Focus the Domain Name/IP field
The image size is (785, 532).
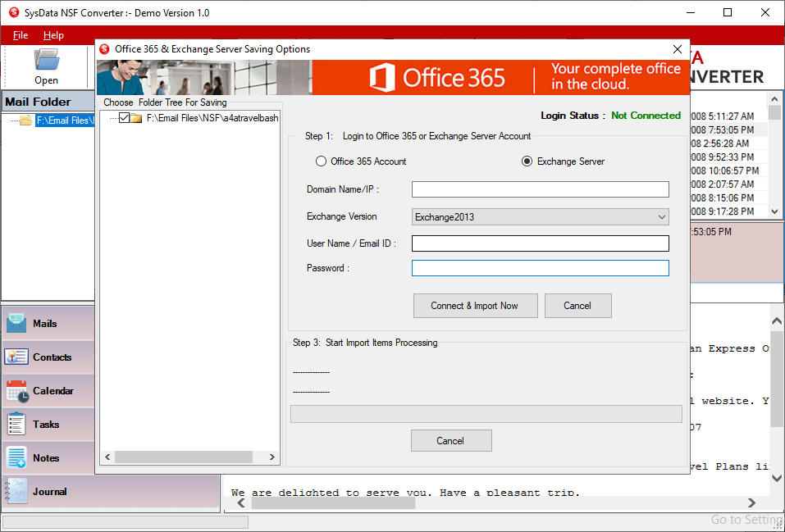[x=541, y=189]
